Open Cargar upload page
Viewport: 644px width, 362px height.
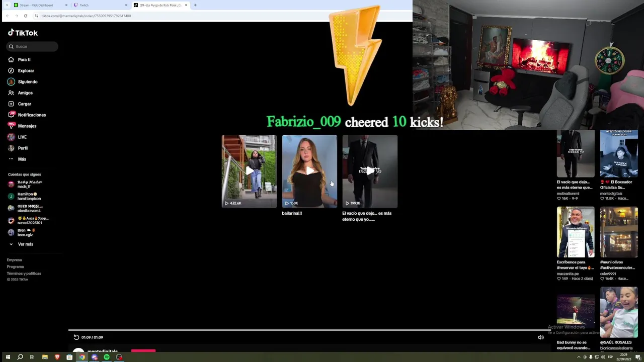point(24,104)
